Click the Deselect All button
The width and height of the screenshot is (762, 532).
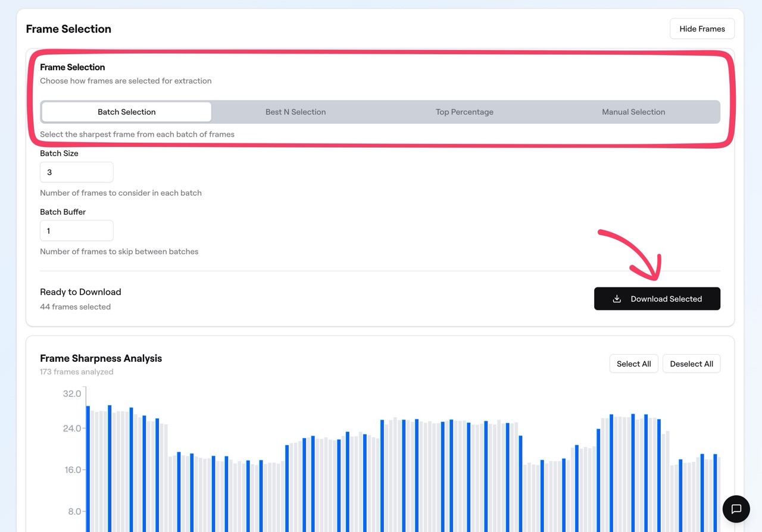pyautogui.click(x=691, y=364)
